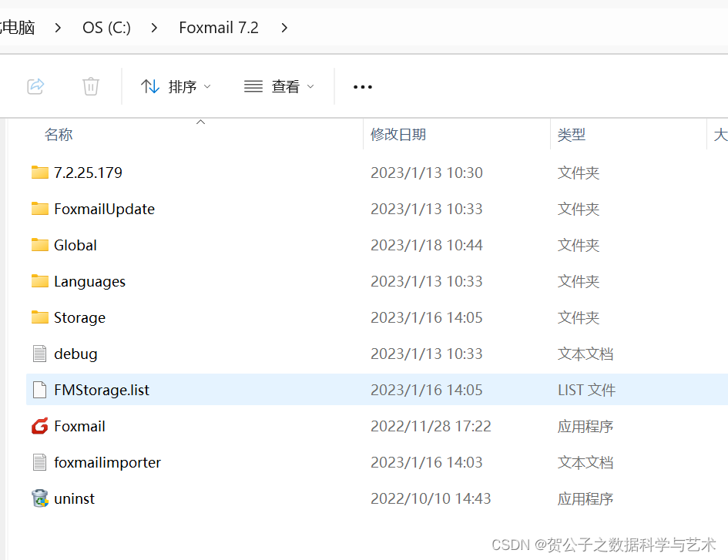
Task: Sort by 名称 column header
Action: click(59, 135)
